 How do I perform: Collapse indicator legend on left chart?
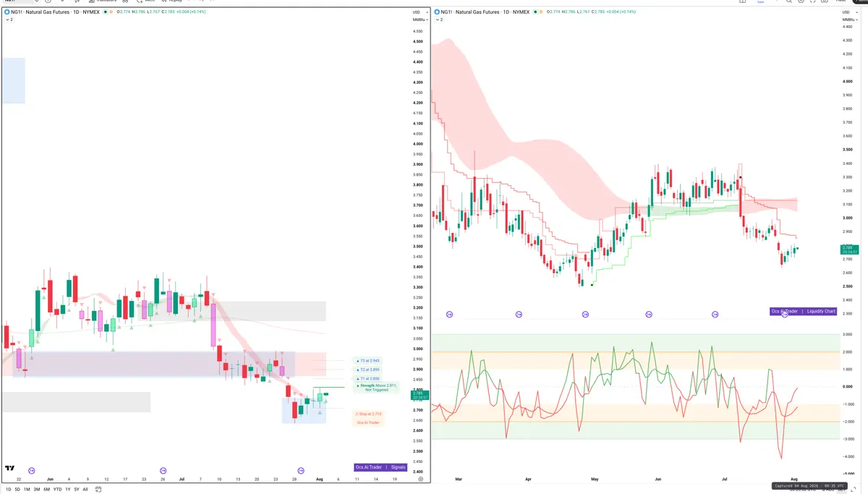pyautogui.click(x=9, y=20)
